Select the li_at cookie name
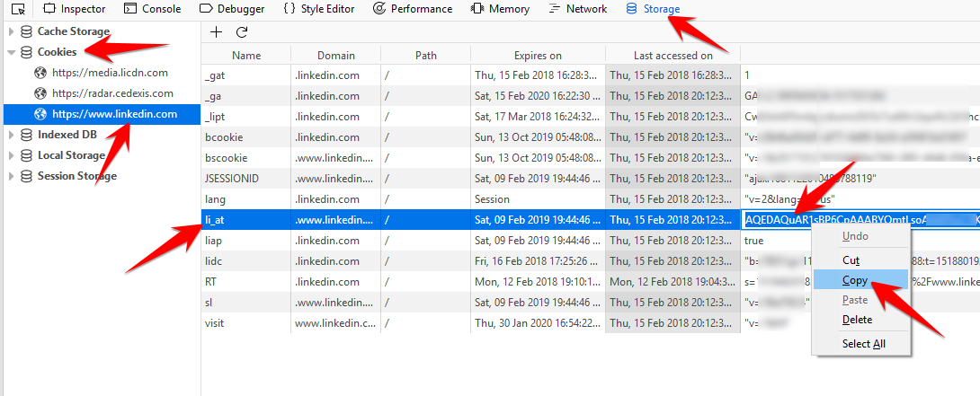The image size is (980, 396). (x=214, y=220)
